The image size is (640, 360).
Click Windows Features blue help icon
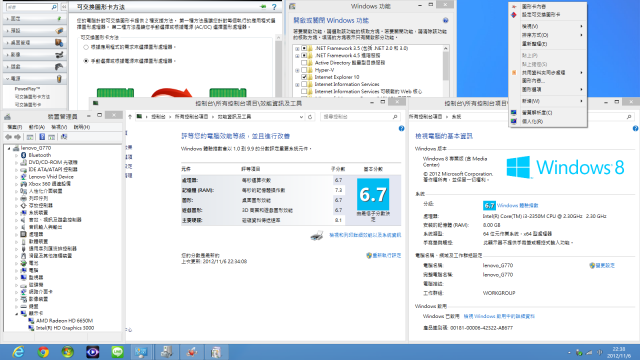pos(445,20)
